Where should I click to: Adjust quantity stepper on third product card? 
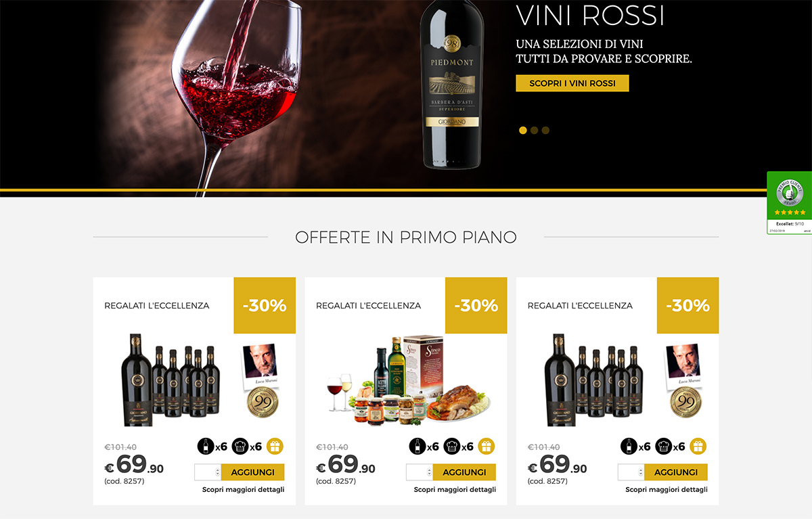[x=631, y=472]
